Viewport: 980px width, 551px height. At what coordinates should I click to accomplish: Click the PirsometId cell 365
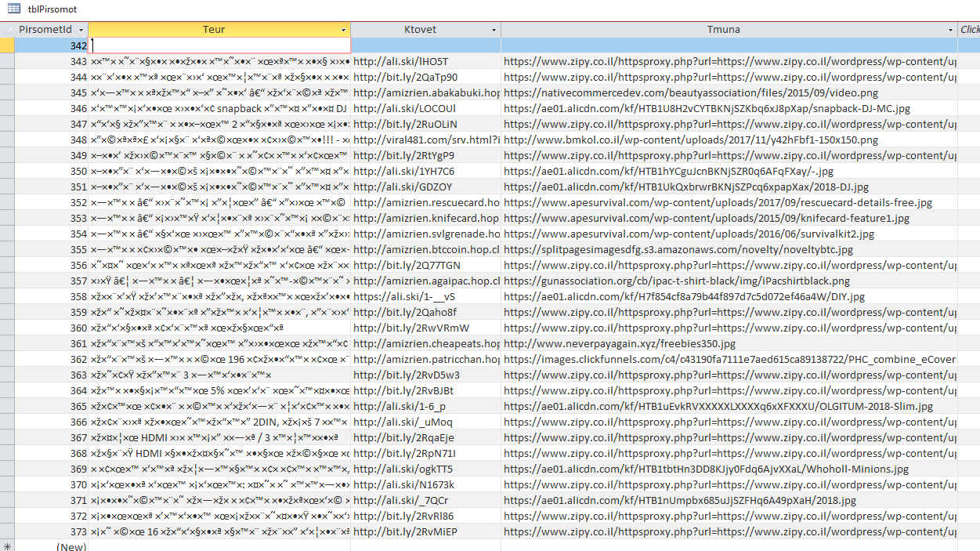[52, 406]
